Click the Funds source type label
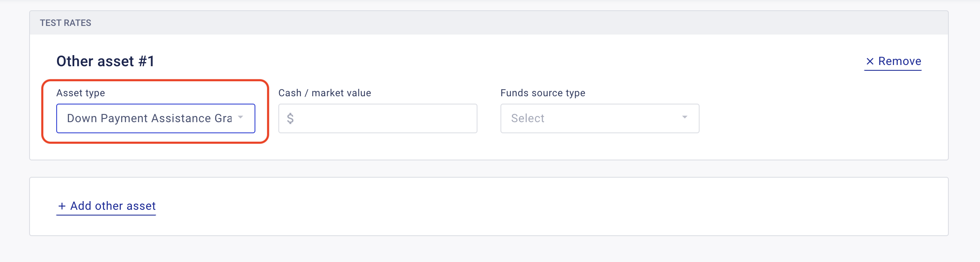The width and height of the screenshot is (980, 262). pos(542,93)
